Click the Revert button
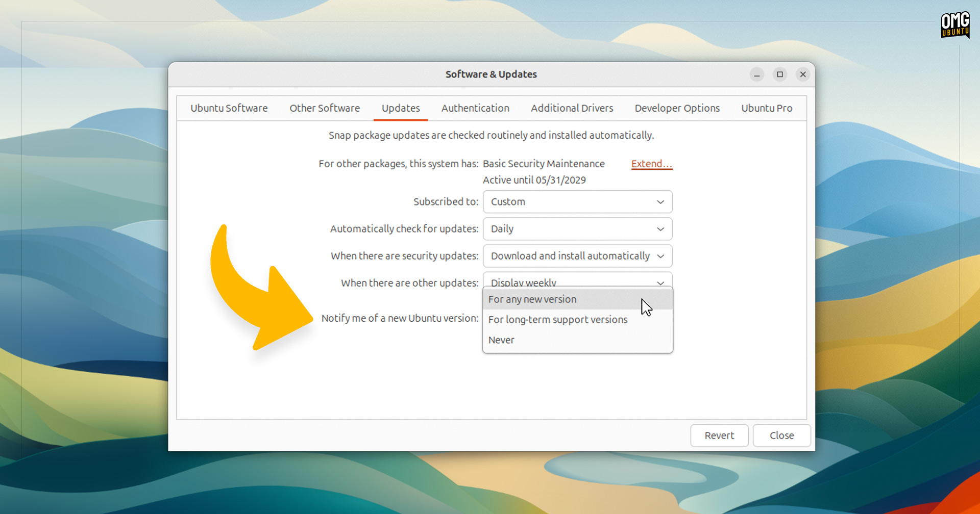 coord(719,435)
